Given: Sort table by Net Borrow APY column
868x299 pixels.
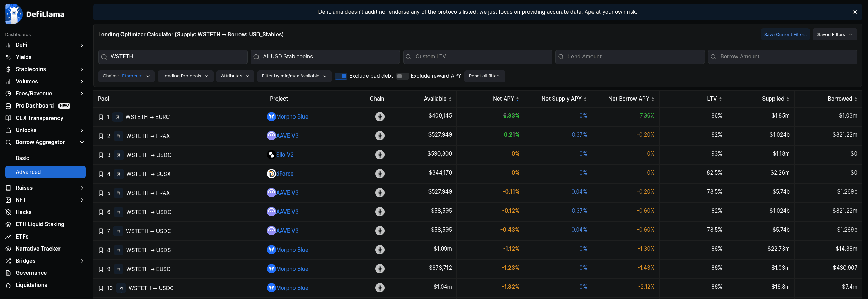Looking at the screenshot, I should (631, 99).
